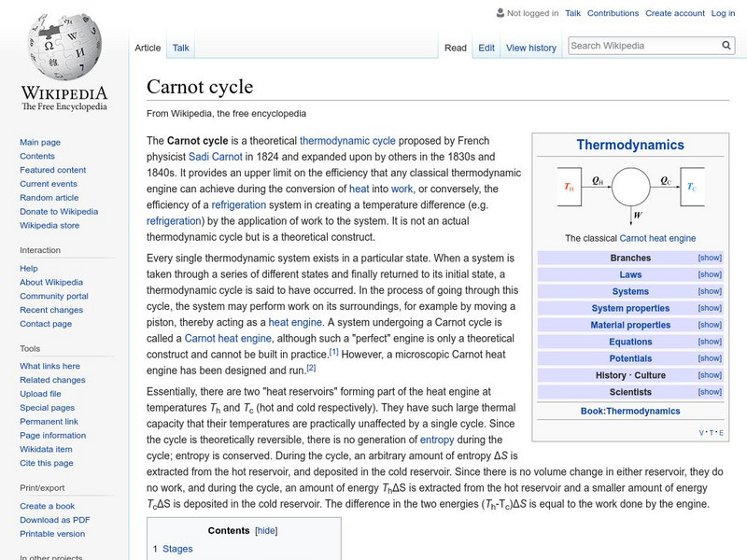The height and width of the screenshot is (560, 747).
Task: Open Upload file
Action: click(40, 393)
